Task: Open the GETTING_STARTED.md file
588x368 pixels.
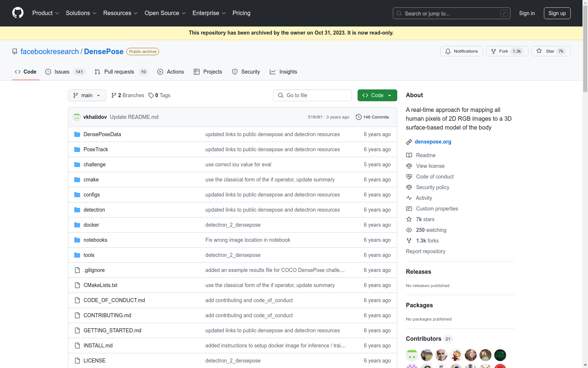Action: pos(112,330)
